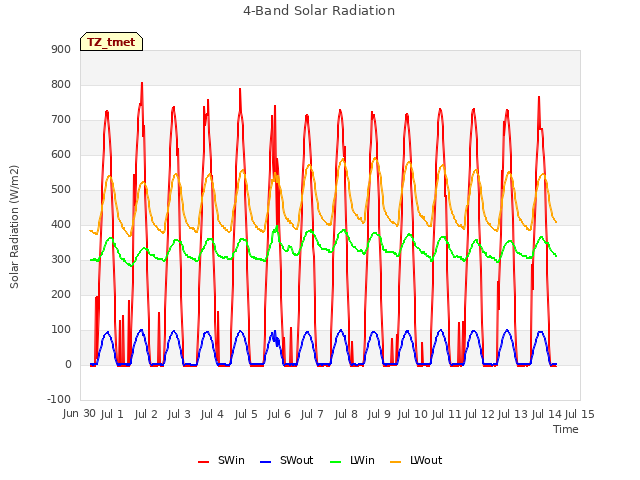Click the Jul 4 x-axis tick label
Screen dimensions: 640x480
[212, 414]
